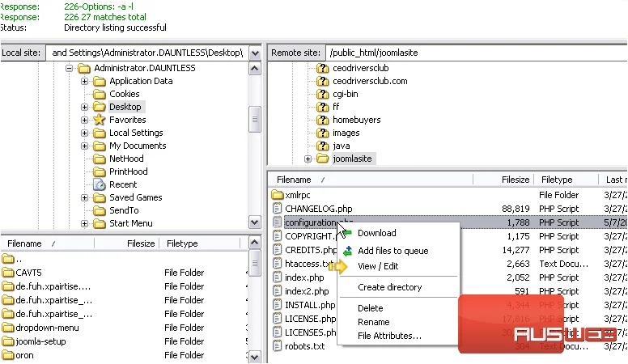
Task: Click the CAVT5 local folder icon
Action: (7, 273)
